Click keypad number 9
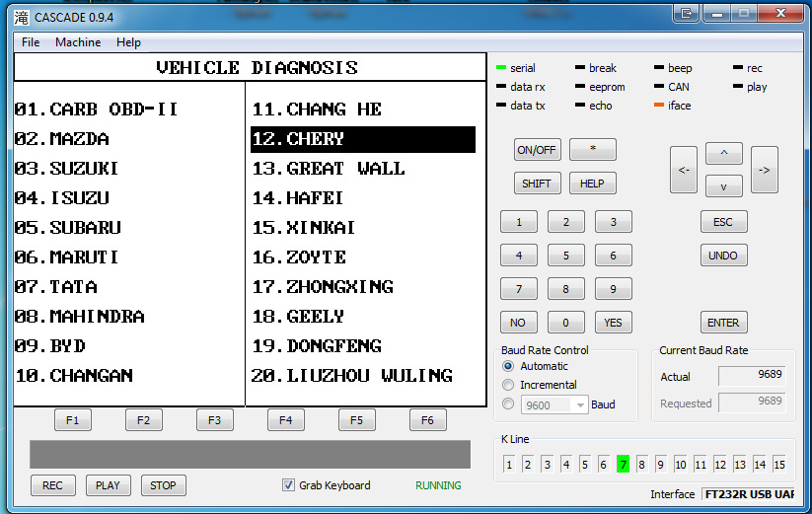812x514 pixels. pyautogui.click(x=613, y=289)
